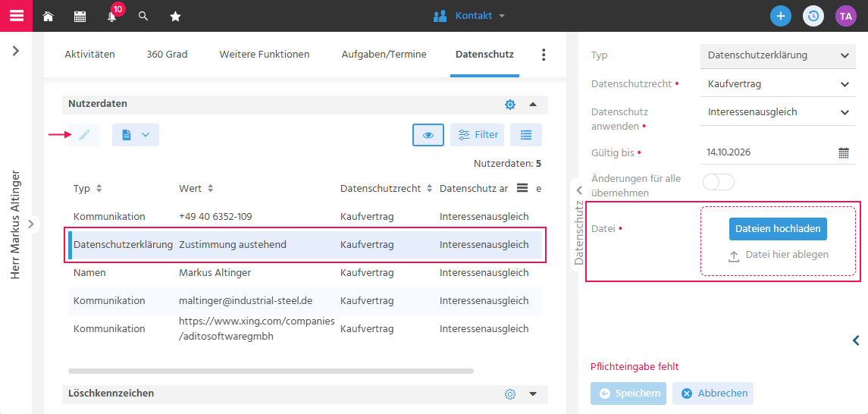
Task: Open Nutzerdaten settings gear
Action: point(510,105)
